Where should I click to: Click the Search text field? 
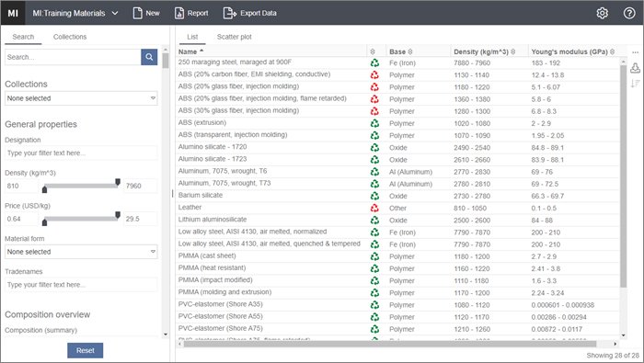point(73,57)
